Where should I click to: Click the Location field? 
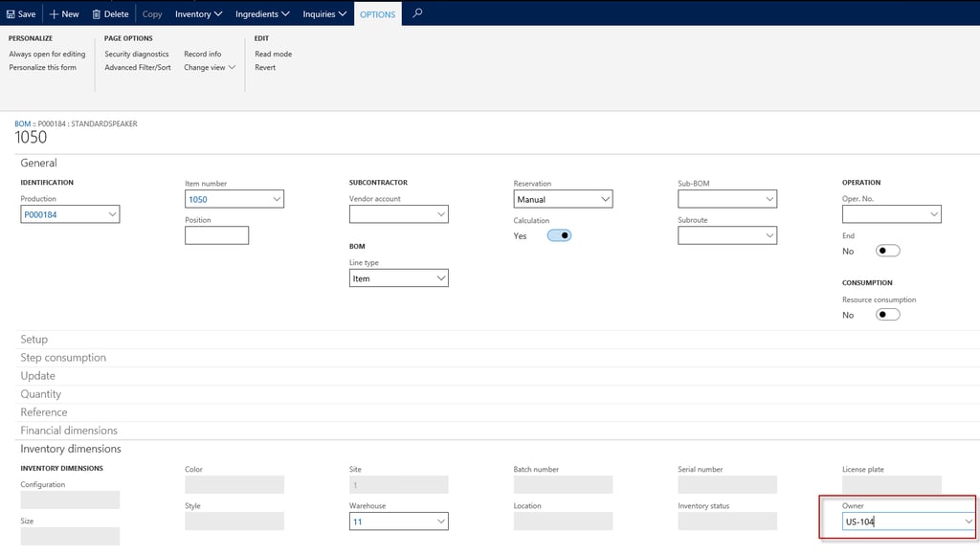(563, 521)
